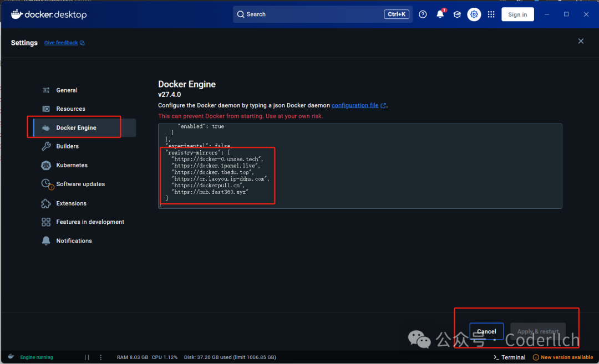Viewport: 599px width, 364px height.
Task: Click the v27.4.0 version text
Action: click(x=170, y=95)
